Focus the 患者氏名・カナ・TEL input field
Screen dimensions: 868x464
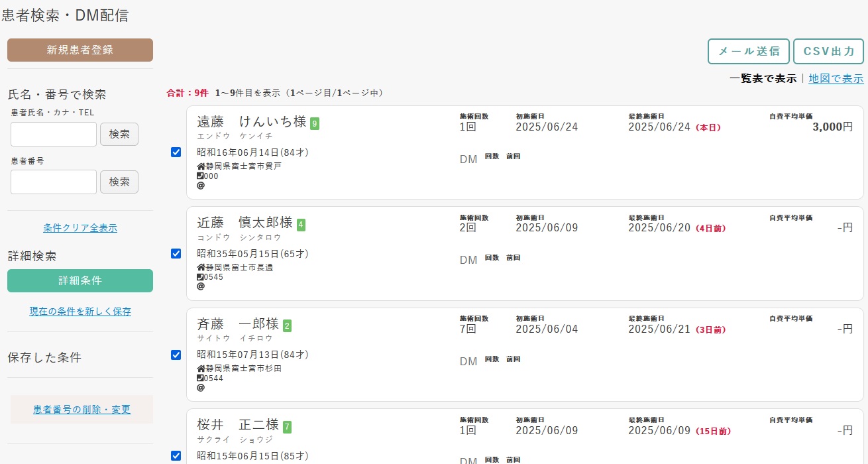54,134
